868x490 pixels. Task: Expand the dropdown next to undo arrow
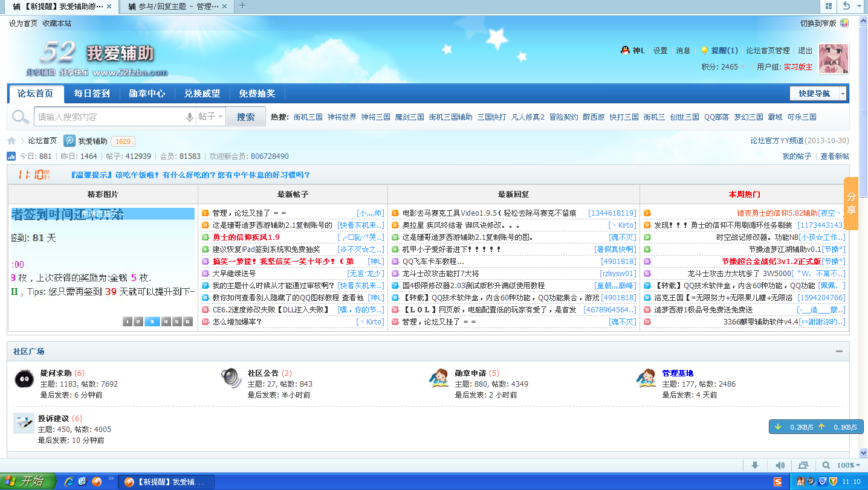click(x=860, y=6)
